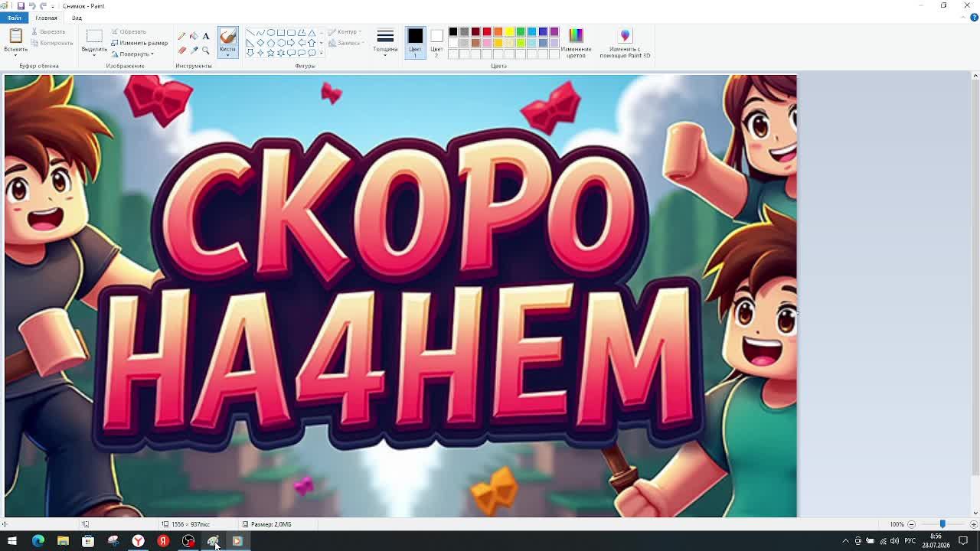This screenshot has height=551, width=980.
Task: Select the rectangle shape
Action: (281, 32)
